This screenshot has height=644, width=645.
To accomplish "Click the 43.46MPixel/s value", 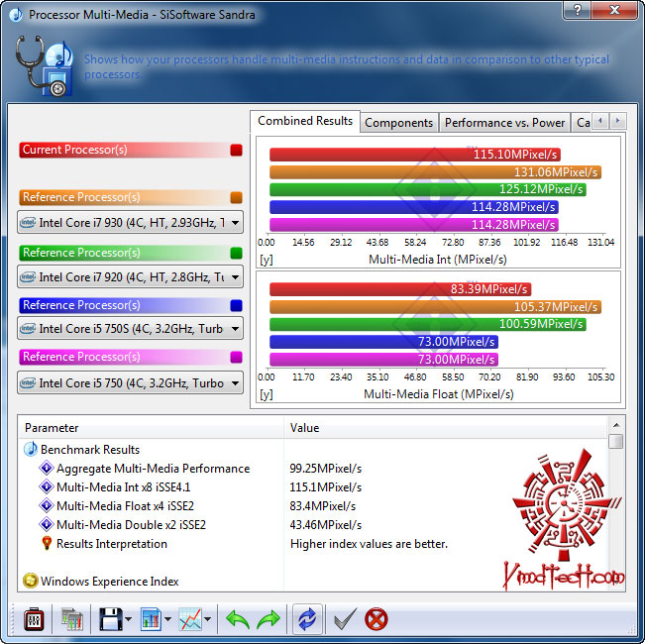I will (x=325, y=525).
